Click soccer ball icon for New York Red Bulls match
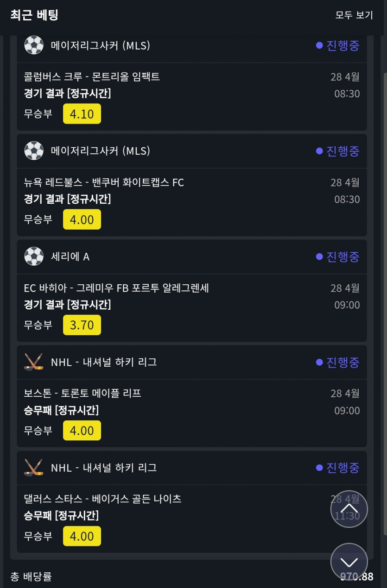387x588 pixels. (x=33, y=151)
